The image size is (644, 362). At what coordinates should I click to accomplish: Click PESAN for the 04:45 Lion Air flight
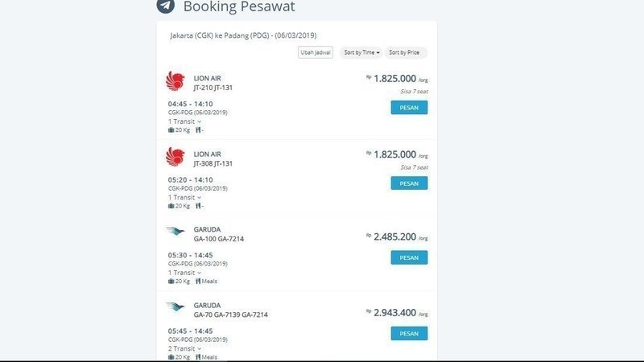[x=409, y=108]
